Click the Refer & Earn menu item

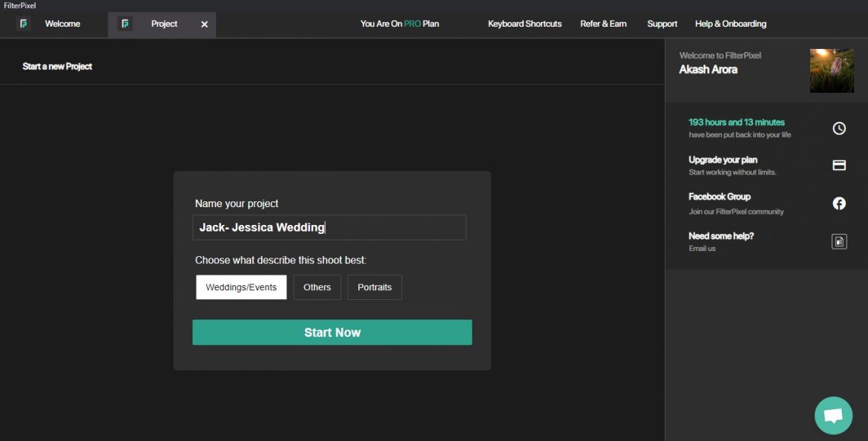coord(603,24)
